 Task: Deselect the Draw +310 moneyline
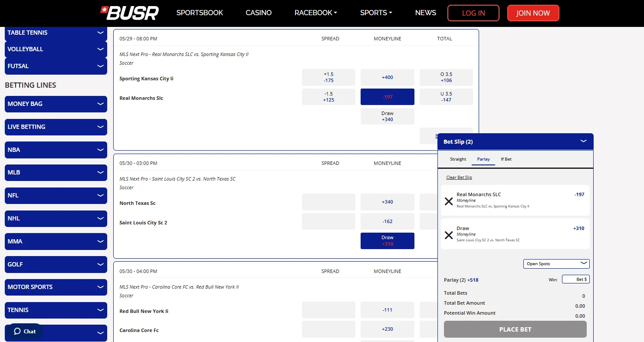click(x=388, y=241)
